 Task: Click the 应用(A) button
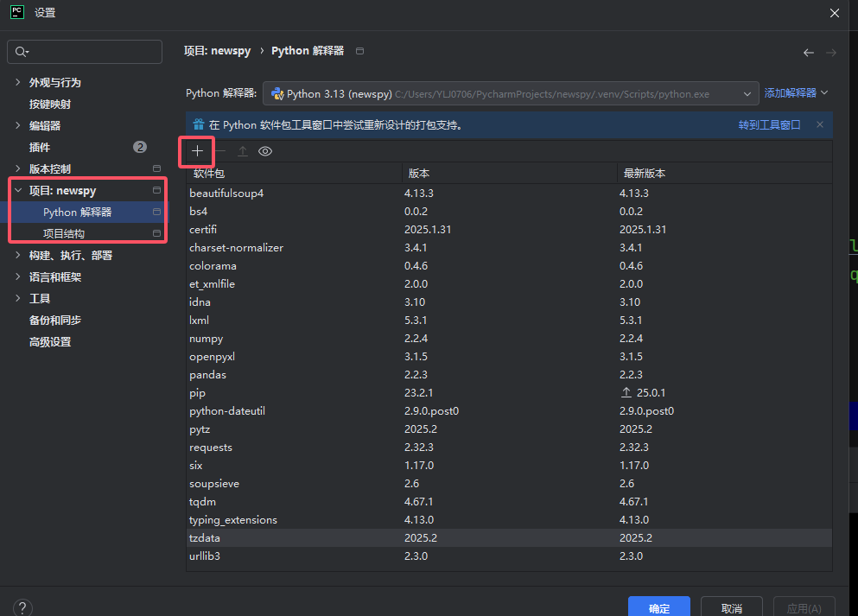click(x=804, y=608)
